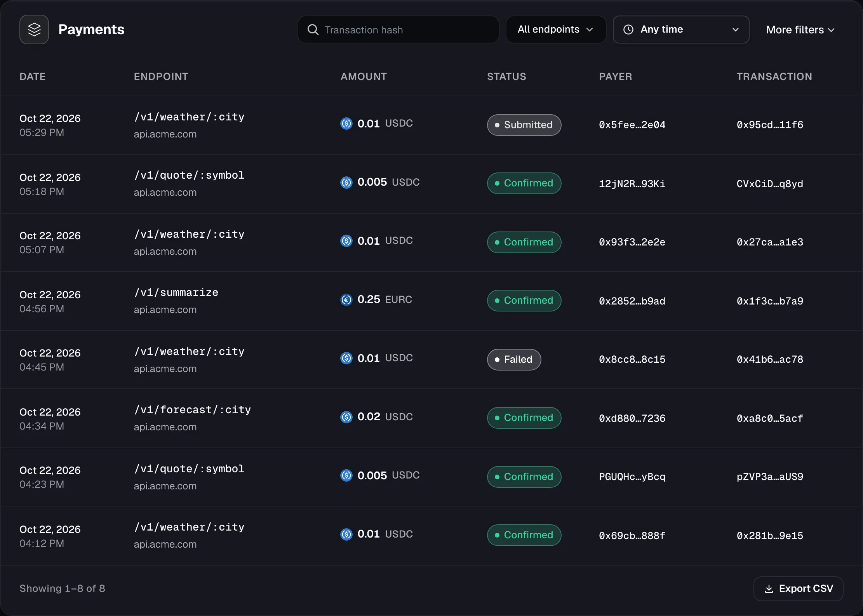This screenshot has height=616, width=863.
Task: Click the TRANSACTION column header
Action: pyautogui.click(x=774, y=77)
